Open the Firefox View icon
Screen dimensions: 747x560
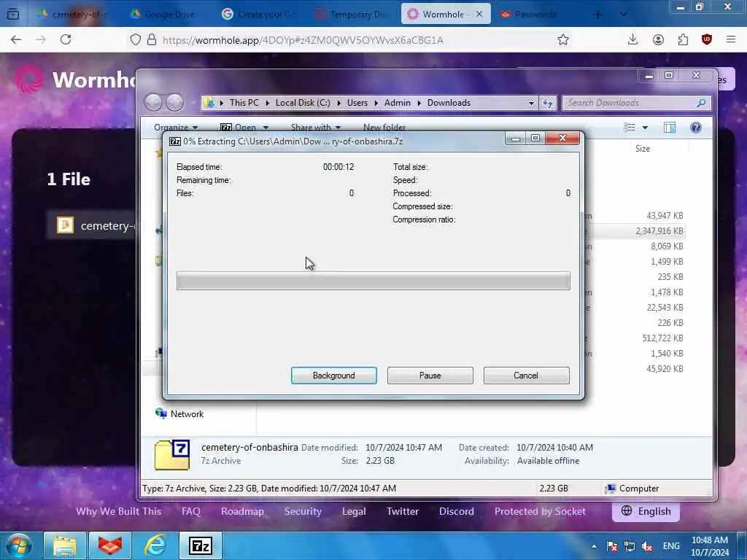[x=13, y=15]
